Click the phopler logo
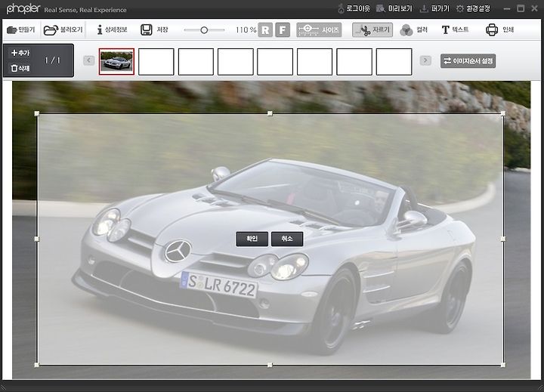 point(23,8)
